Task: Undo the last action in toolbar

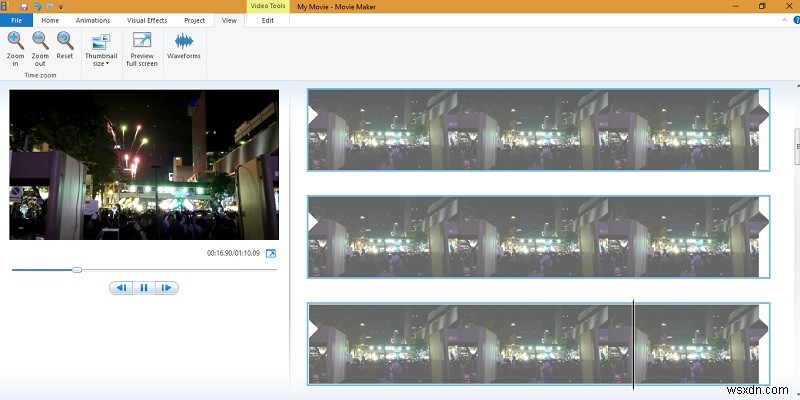Action: tap(37, 7)
